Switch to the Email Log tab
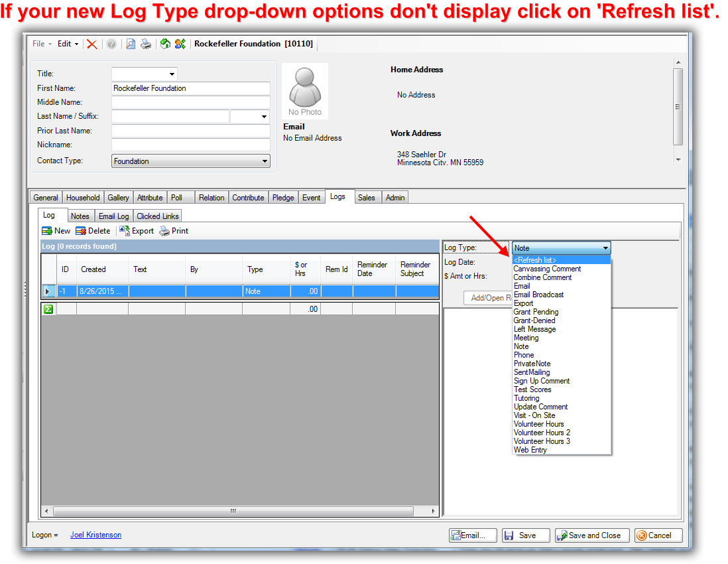 pos(113,216)
